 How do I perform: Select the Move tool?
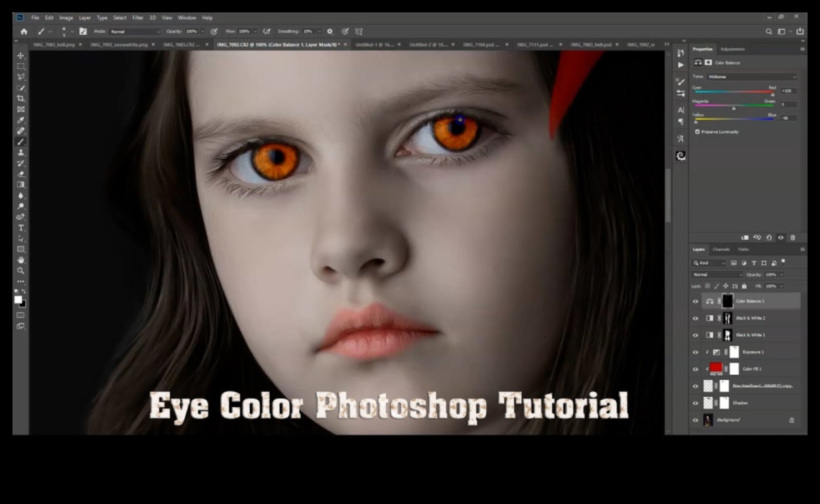21,57
